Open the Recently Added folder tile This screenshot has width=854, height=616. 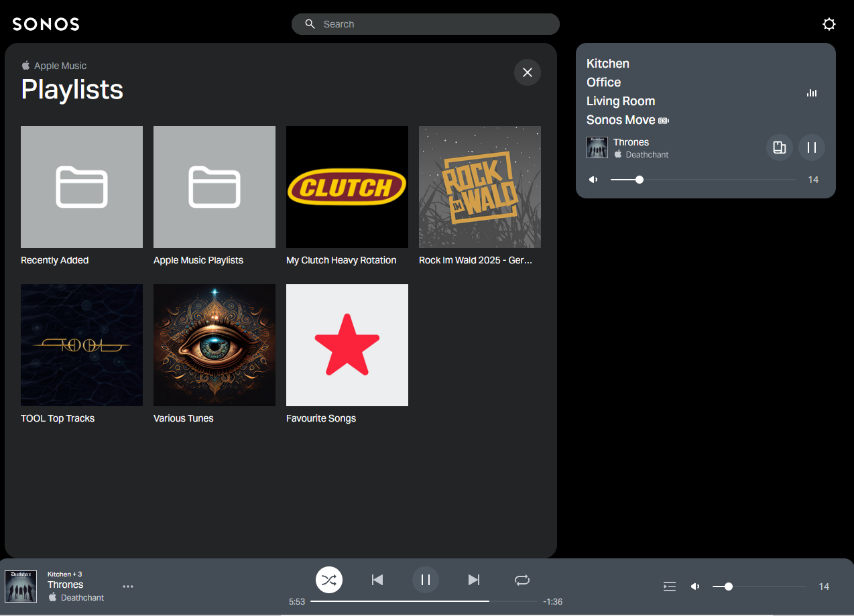[x=82, y=187]
